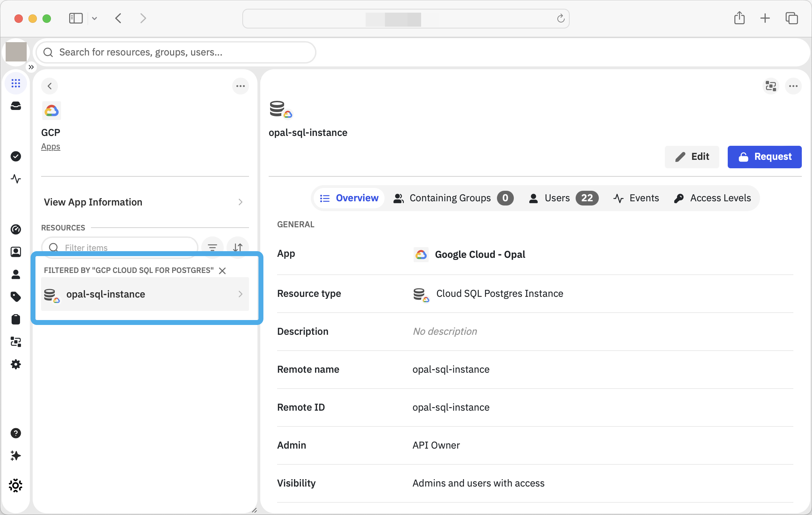Viewport: 812px width, 515px height.
Task: Open the clipboard icon in sidebar
Action: point(16,319)
